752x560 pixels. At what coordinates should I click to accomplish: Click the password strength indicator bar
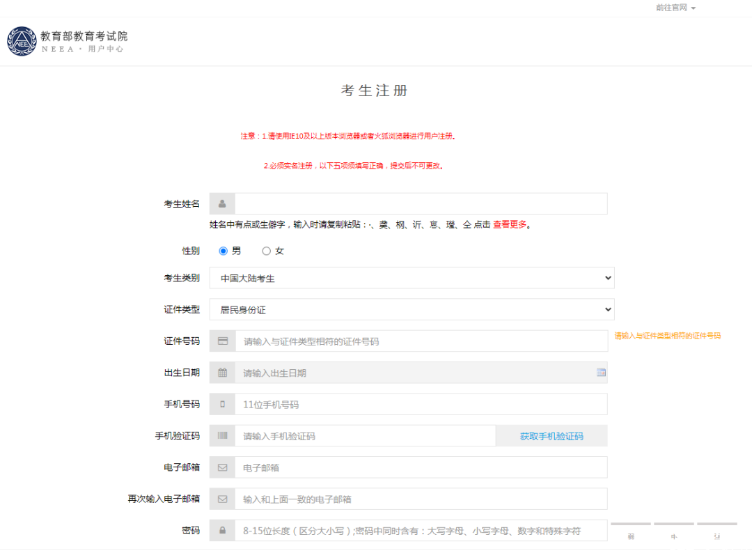[x=673, y=524]
